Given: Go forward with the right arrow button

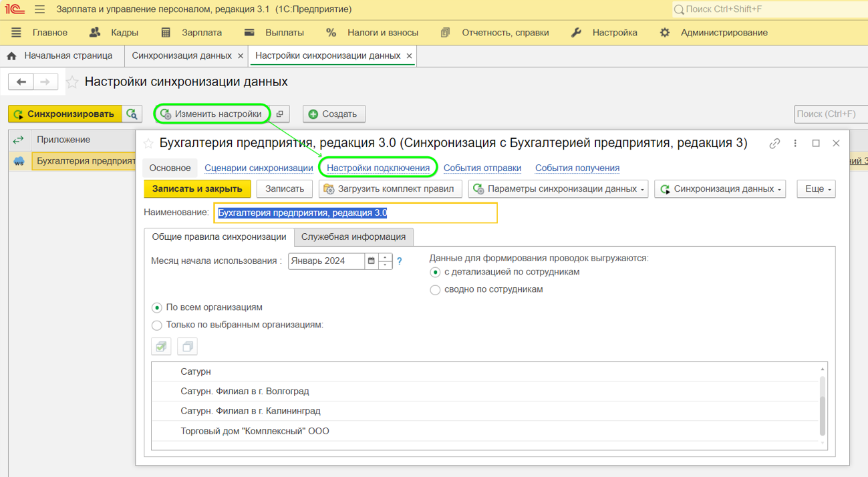Looking at the screenshot, I should pyautogui.click(x=45, y=82).
